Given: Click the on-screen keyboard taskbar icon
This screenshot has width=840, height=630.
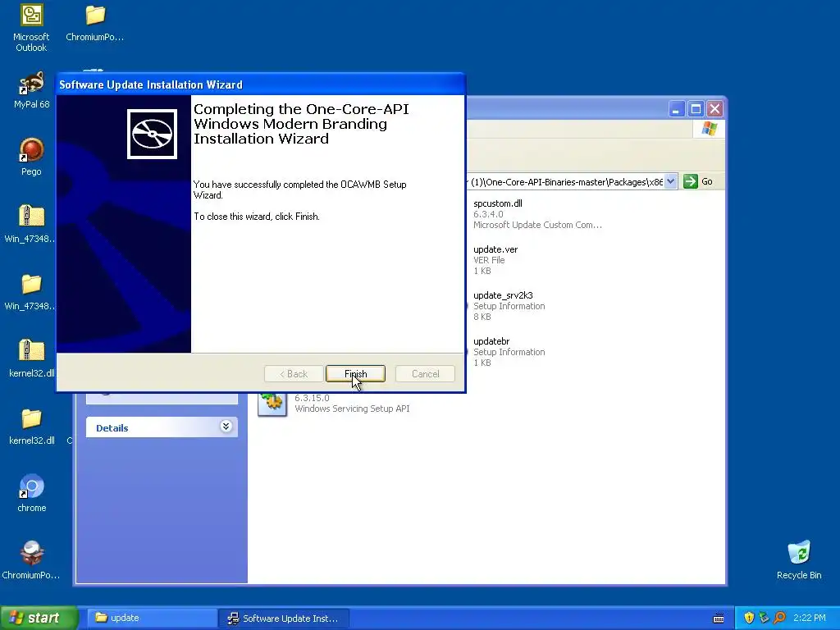Looking at the screenshot, I should coord(719,619).
